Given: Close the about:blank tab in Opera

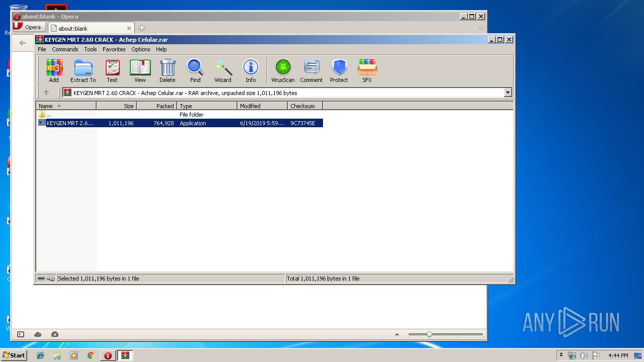Looking at the screenshot, I should pos(129,29).
